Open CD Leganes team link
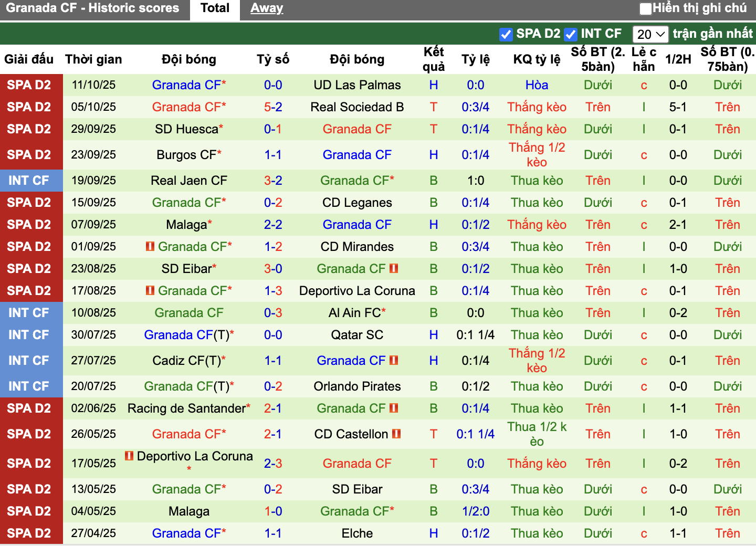The width and height of the screenshot is (756, 546). point(357,203)
